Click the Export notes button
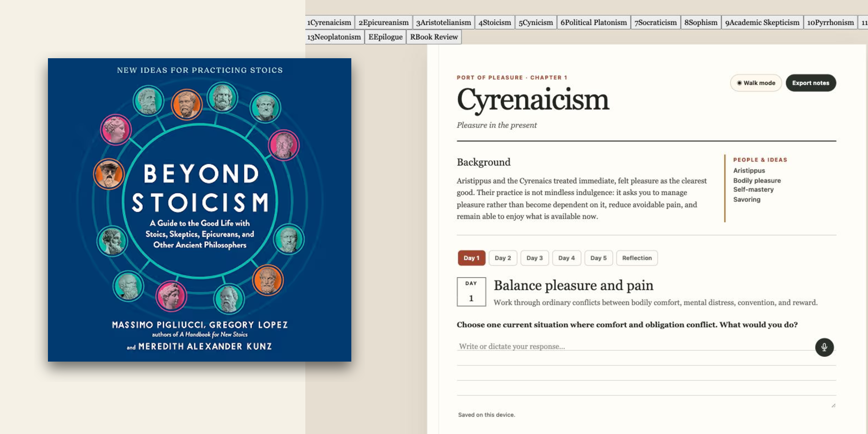This screenshot has height=434, width=868. pyautogui.click(x=811, y=83)
